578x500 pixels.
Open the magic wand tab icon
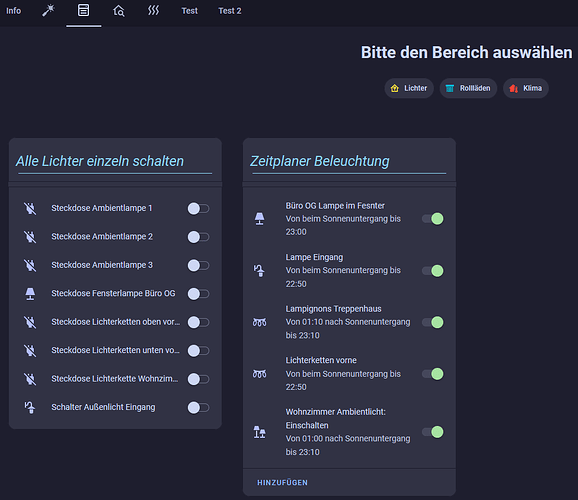tap(49, 11)
